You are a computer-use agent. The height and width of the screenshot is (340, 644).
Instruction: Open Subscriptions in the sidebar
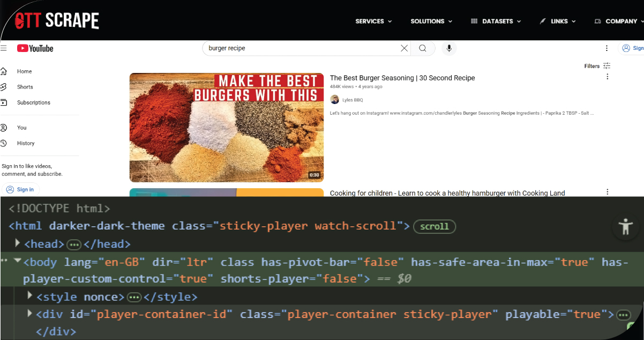pos(33,102)
